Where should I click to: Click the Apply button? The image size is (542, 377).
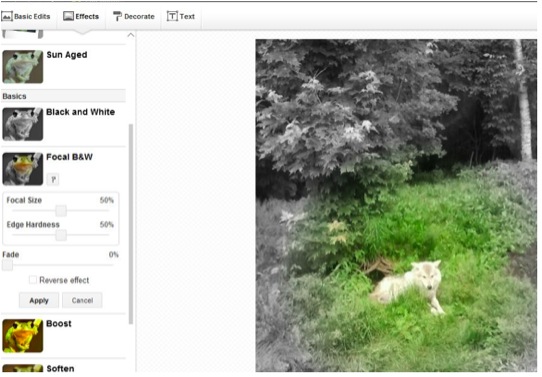click(39, 300)
